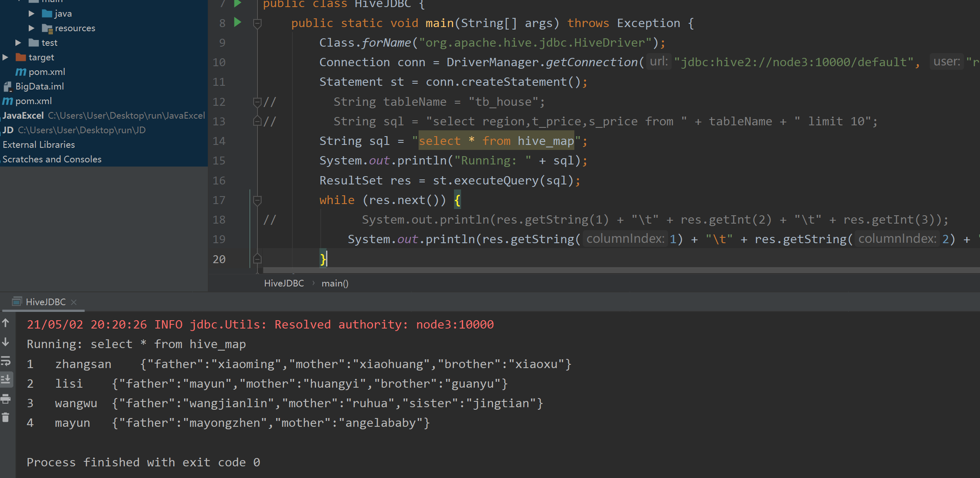Click the main() breadcrumb item

(335, 284)
